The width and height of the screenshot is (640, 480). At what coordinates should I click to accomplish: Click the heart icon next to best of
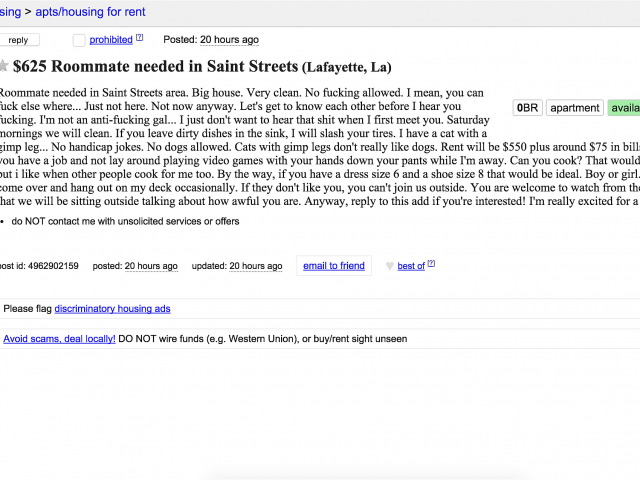click(x=389, y=266)
